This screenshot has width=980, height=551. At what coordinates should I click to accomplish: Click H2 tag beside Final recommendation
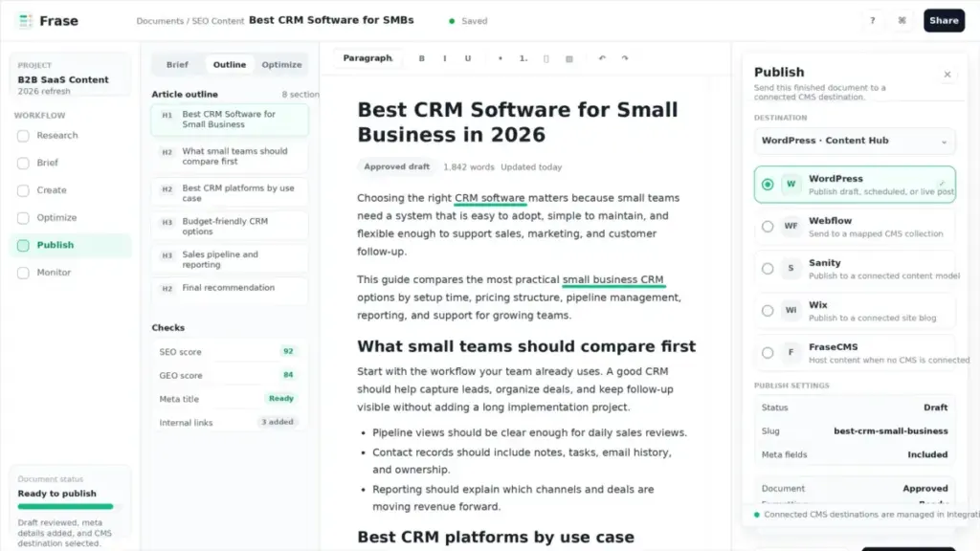pos(167,289)
